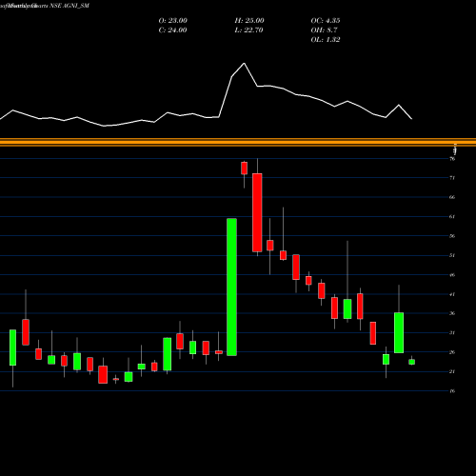The image size is (476, 476).
Task: Click the tallest red candlestick body
Action: [257, 212]
